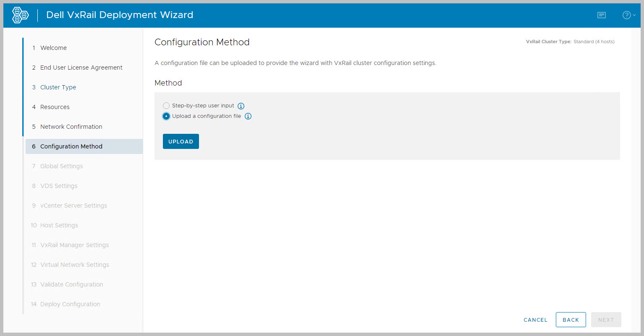Click the CANCEL button
The image size is (644, 336).
pyautogui.click(x=536, y=320)
